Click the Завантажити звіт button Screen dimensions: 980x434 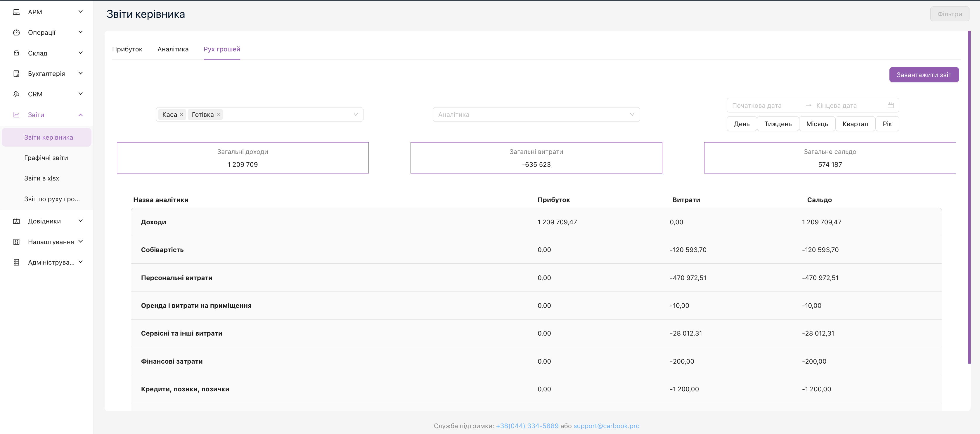[924, 75]
